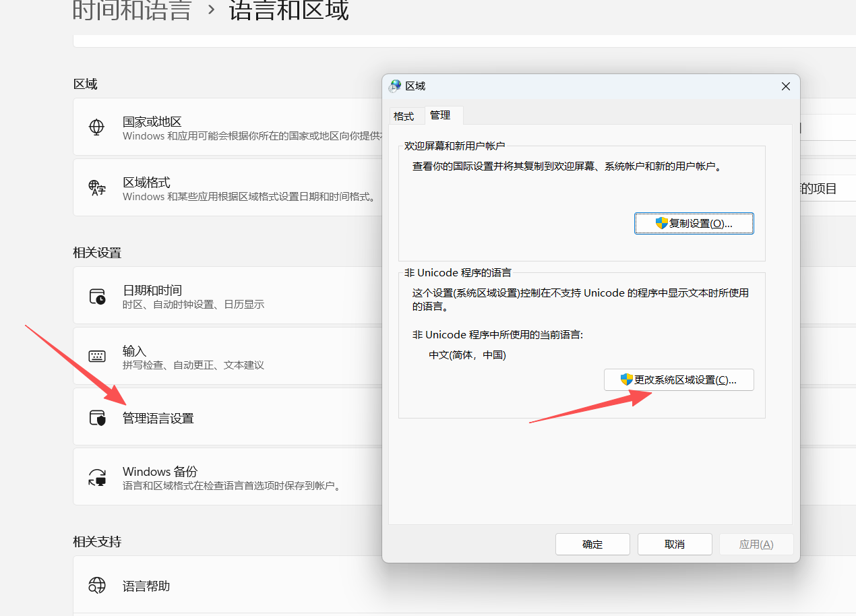Click 取消 to cancel the dialog
856x616 pixels.
coord(675,545)
